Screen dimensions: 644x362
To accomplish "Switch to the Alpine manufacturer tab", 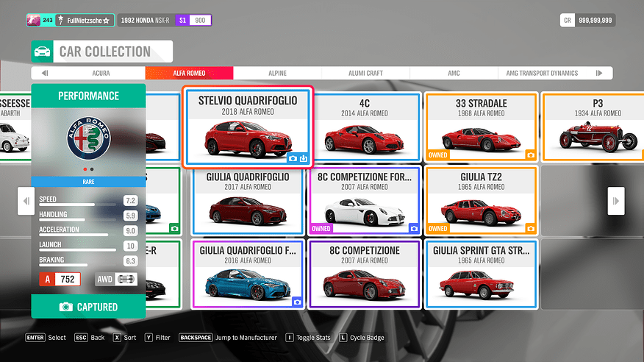I will [276, 74].
